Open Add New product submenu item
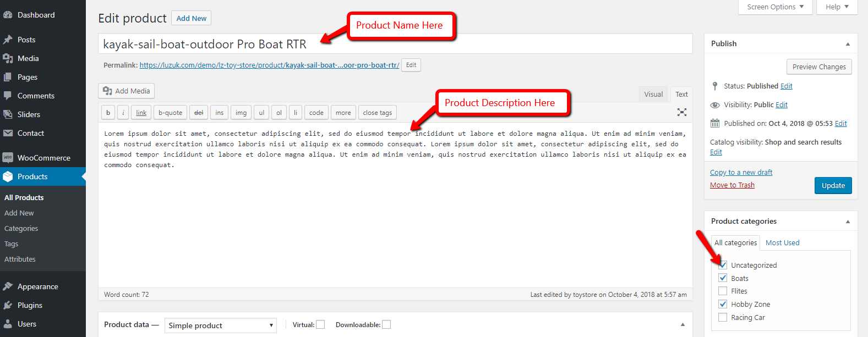868x337 pixels. pos(19,213)
